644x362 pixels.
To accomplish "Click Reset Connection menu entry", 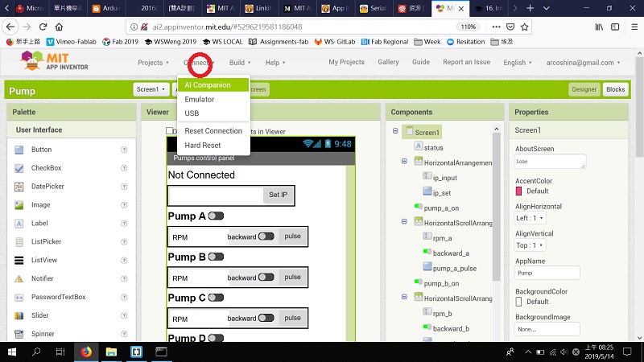I will pyautogui.click(x=213, y=130).
